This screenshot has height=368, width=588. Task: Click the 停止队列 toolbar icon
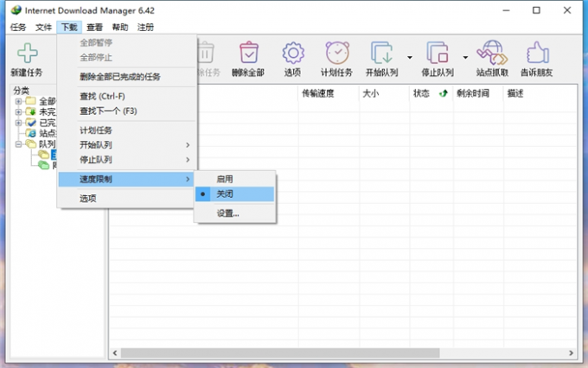point(437,54)
